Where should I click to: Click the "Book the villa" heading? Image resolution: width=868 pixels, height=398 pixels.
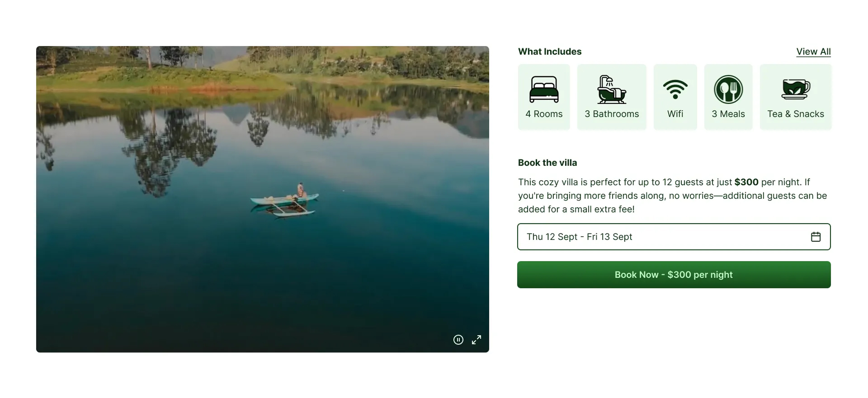(547, 163)
